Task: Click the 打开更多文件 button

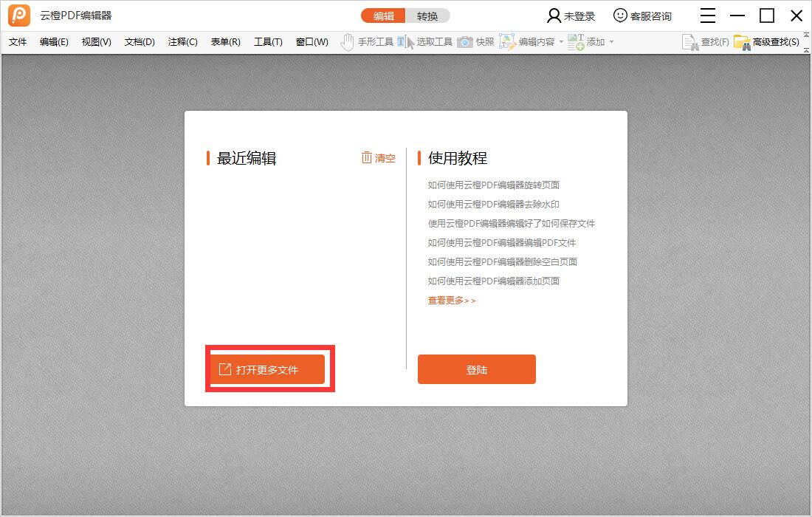Action: (267, 369)
